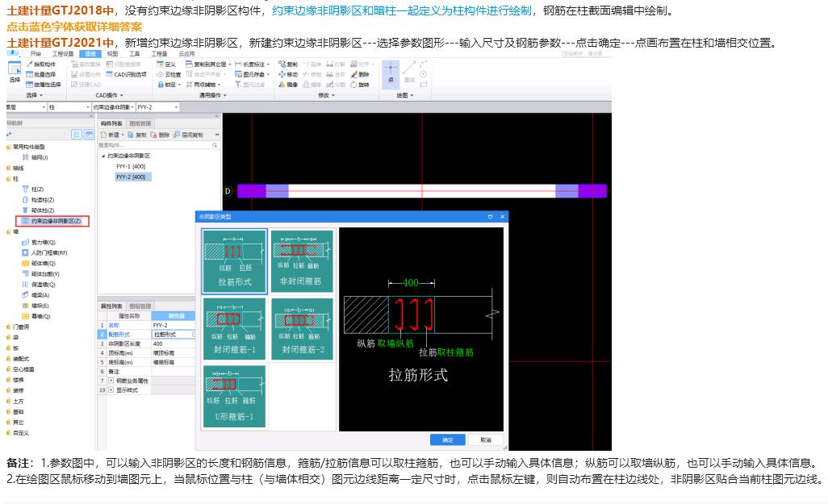828x504 pixels.
Task: Collapse the 约束边缘非阴影区 list node
Action: tap(103, 156)
